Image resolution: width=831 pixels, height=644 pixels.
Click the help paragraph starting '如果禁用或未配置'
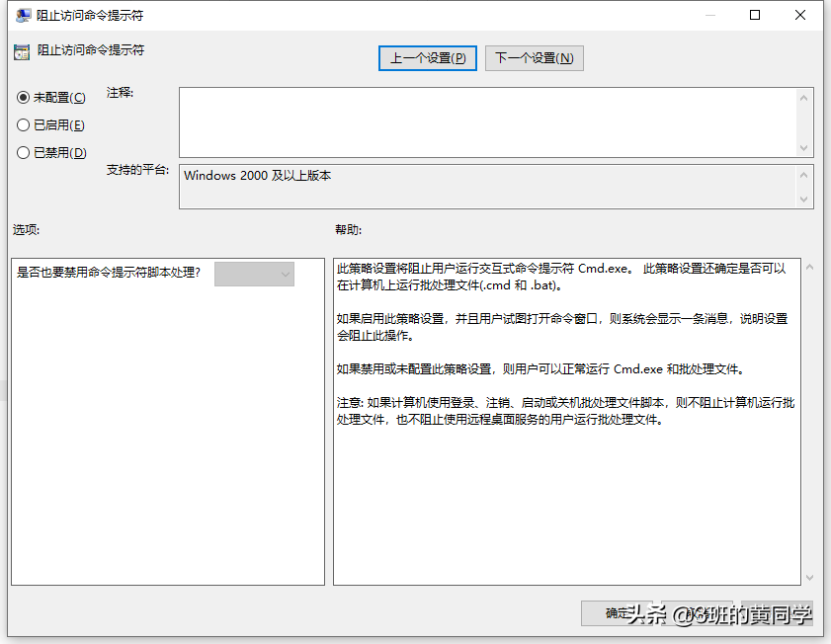(x=541, y=369)
